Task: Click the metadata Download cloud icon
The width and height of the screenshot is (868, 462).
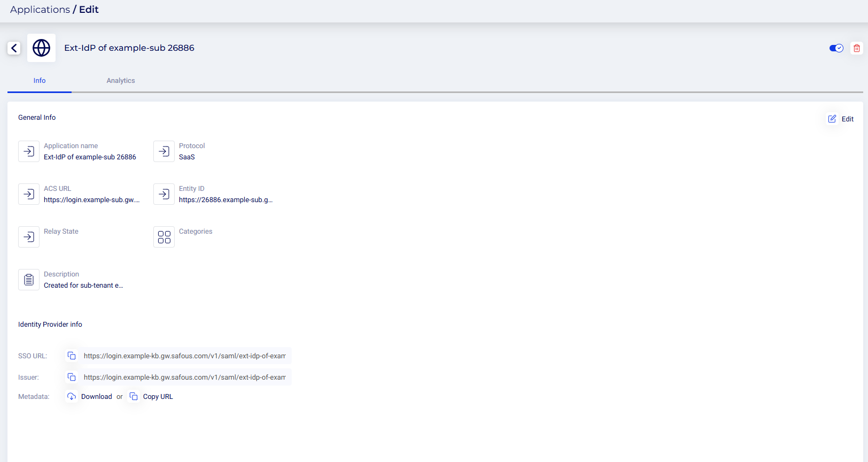Action: 72,397
